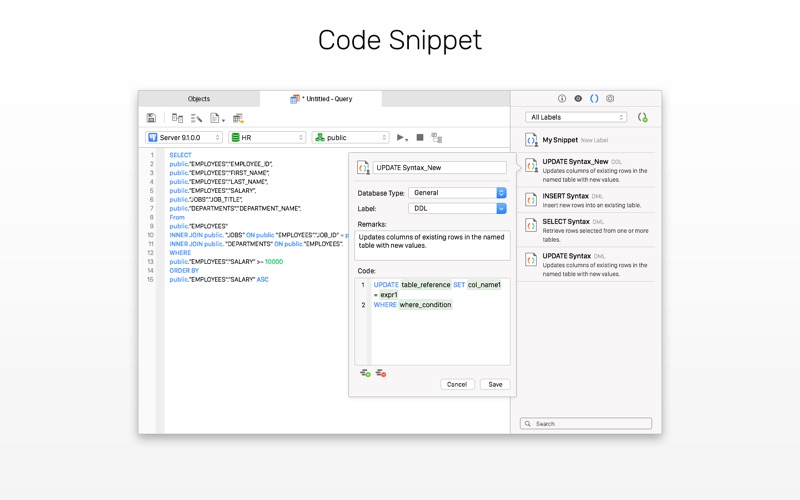The height and width of the screenshot is (500, 800).
Task: Open the text snippet document icon menu
Action: 216,118
